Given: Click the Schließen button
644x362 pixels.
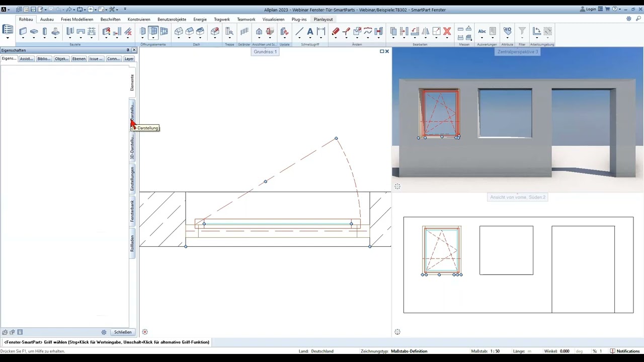Looking at the screenshot, I should (x=123, y=332).
